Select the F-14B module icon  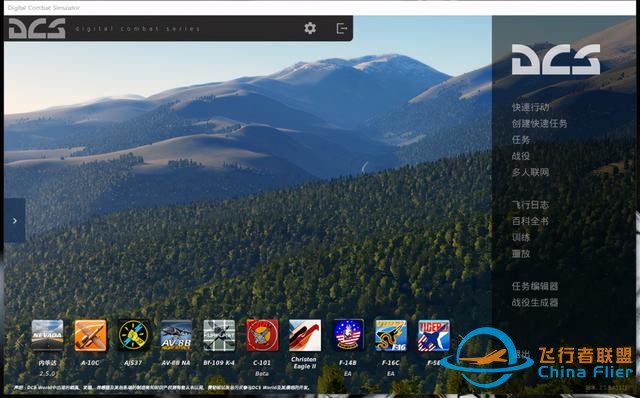(348, 335)
